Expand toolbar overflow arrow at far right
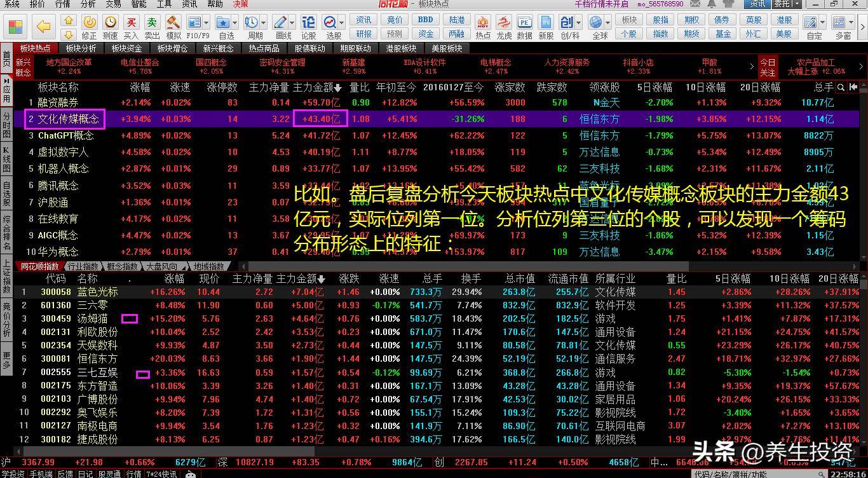This screenshot has height=478, width=868. point(863,27)
